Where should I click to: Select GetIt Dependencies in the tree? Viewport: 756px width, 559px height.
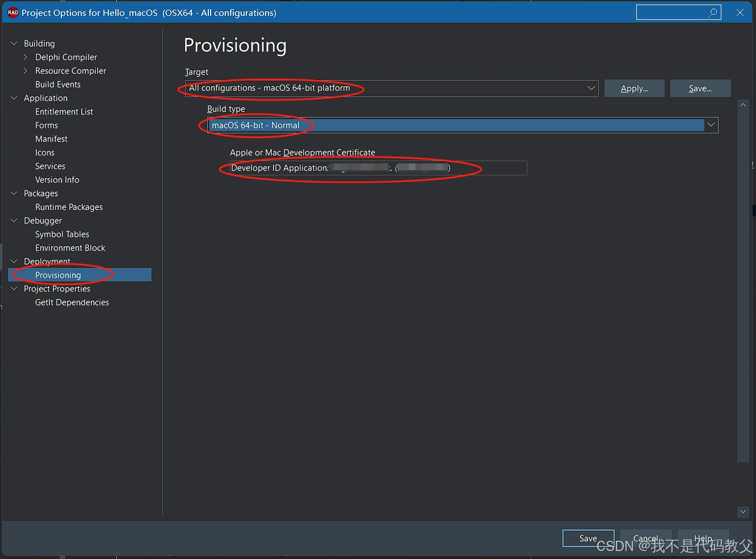tap(72, 302)
